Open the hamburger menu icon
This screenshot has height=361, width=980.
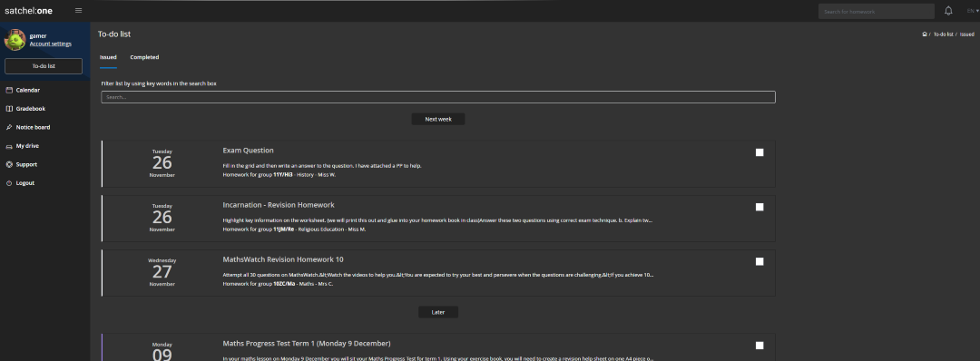[78, 11]
